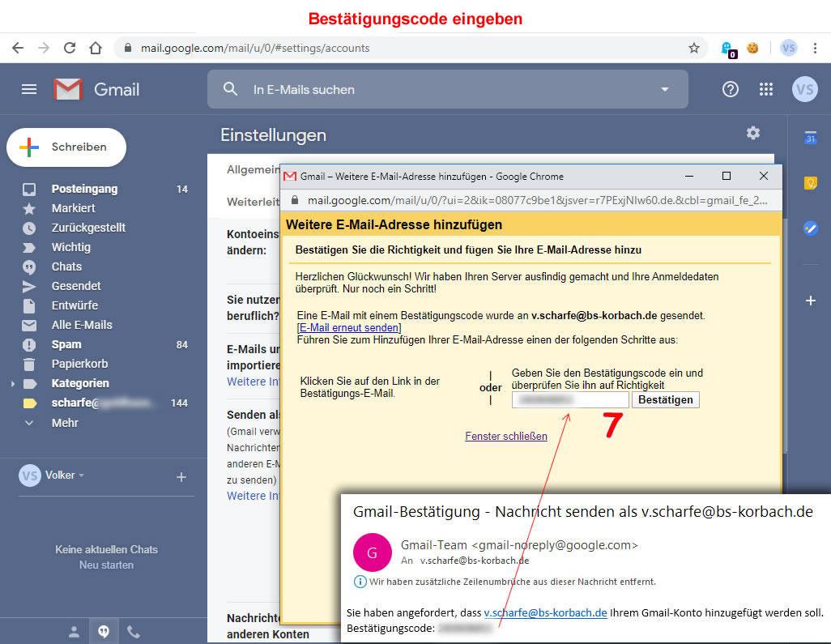Viewport: 831px width, 644px height.
Task: Open the cookie extension icon
Action: (752, 49)
